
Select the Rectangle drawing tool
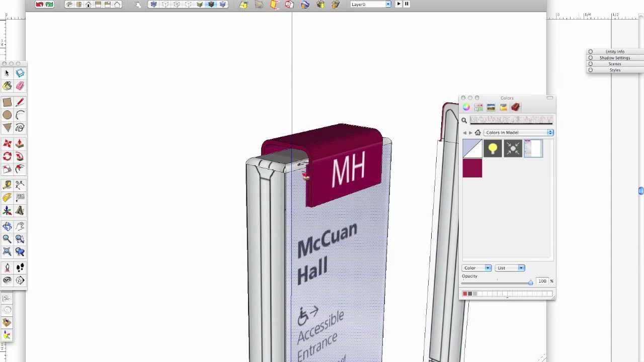point(7,102)
